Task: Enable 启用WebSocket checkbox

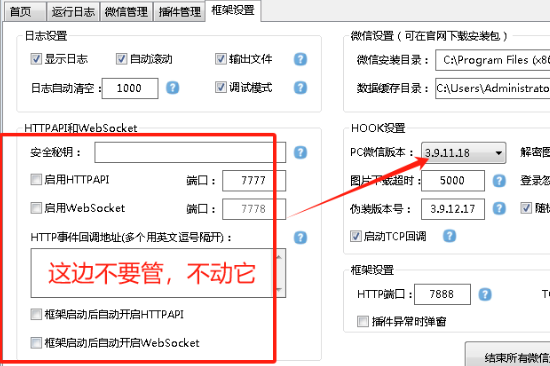Action: point(36,208)
